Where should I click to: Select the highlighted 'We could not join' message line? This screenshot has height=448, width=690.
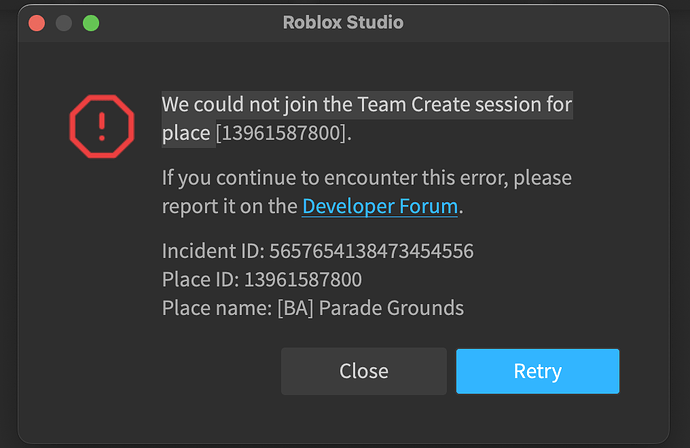point(367,105)
